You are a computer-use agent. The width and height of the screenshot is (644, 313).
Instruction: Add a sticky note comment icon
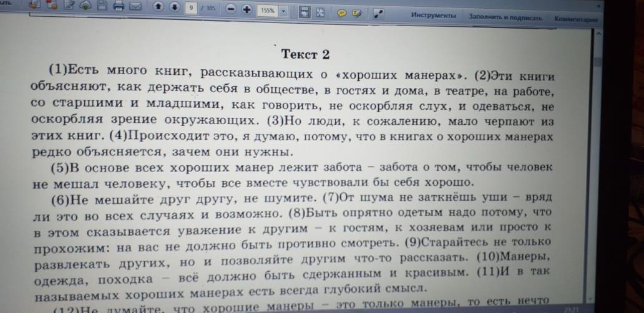(x=341, y=14)
